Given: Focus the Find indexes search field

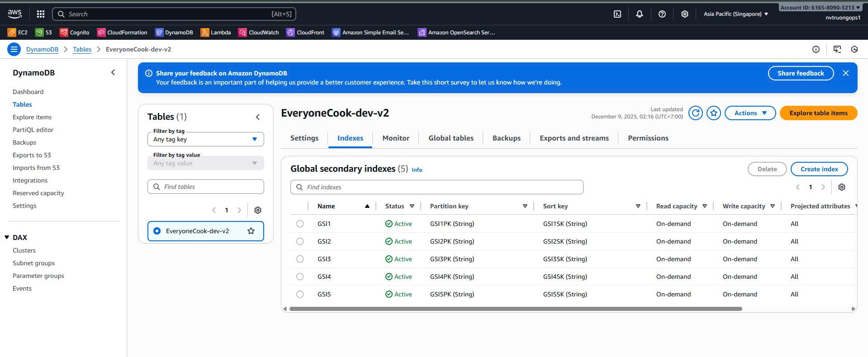Looking at the screenshot, I should click(x=437, y=187).
